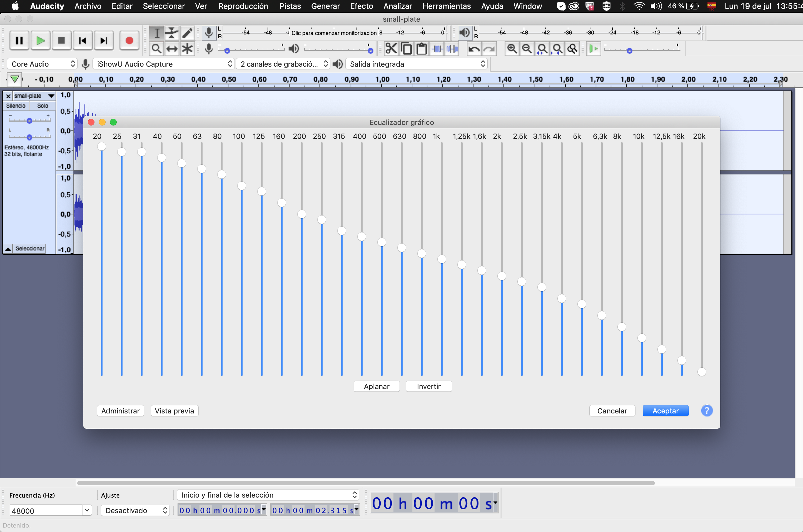Click the Administrar button
Screen dimensions: 803x532
[x=121, y=411]
